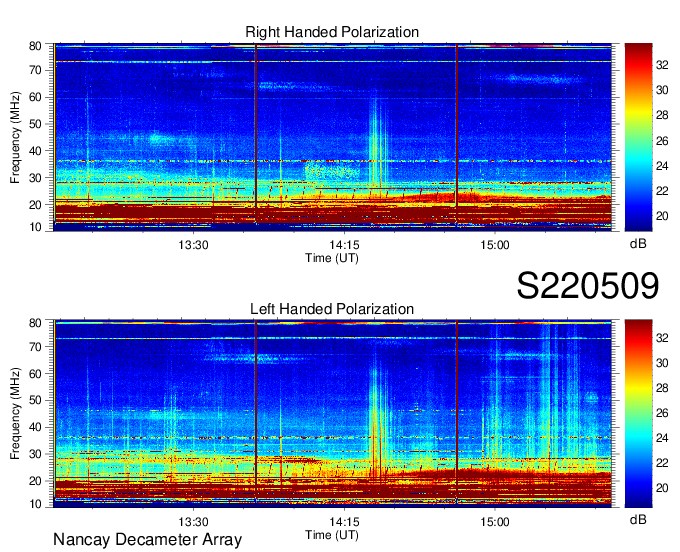Viewport: 680px width, 552px height.
Task: Click the "32" dB tick on the Left Handed color bar
Action: point(662,338)
